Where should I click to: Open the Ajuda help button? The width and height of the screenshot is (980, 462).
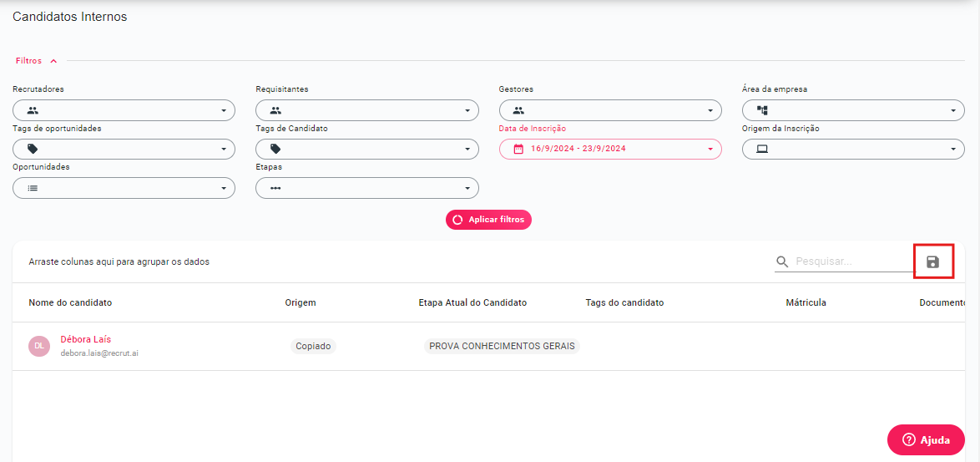tap(926, 439)
